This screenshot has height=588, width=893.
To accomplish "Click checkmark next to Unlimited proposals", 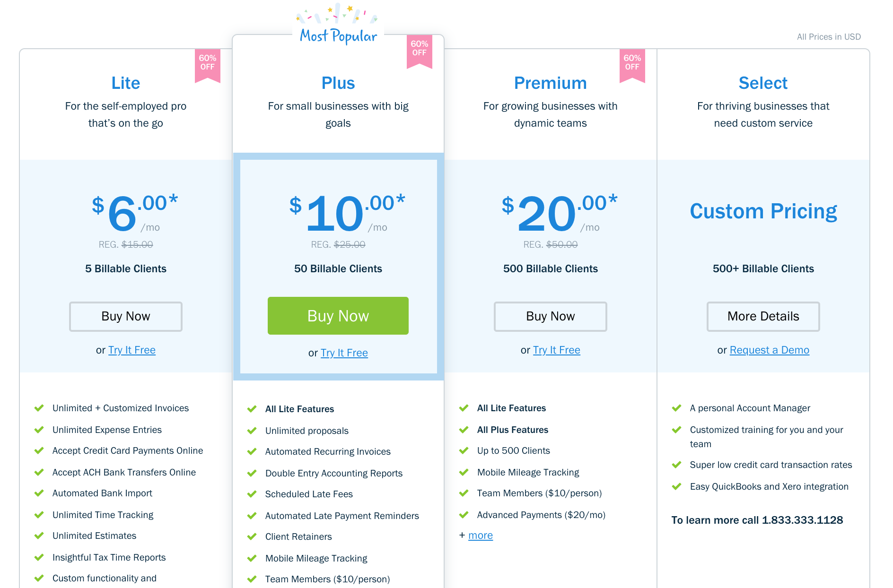I will pyautogui.click(x=252, y=431).
